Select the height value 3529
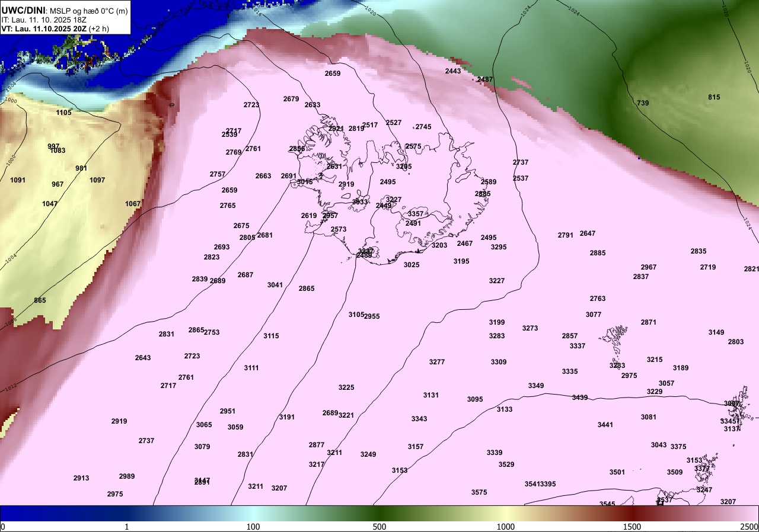Image resolution: width=759 pixels, height=532 pixels. (506, 464)
